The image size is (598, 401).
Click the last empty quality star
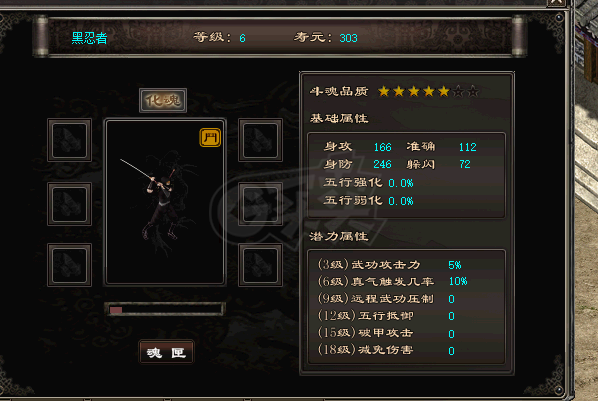[x=473, y=92]
